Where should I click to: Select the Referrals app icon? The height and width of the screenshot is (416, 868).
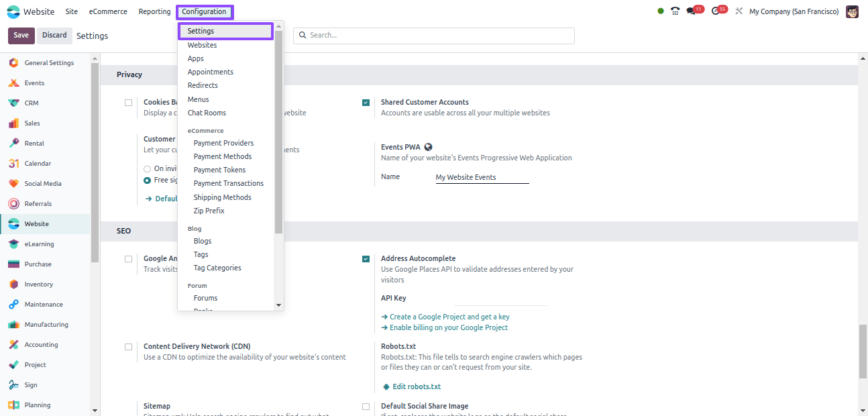(x=13, y=204)
